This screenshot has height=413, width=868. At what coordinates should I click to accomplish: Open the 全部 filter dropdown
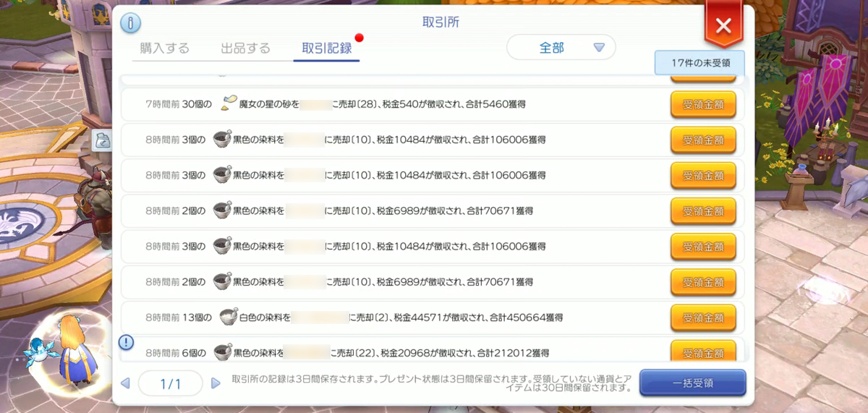[561, 48]
